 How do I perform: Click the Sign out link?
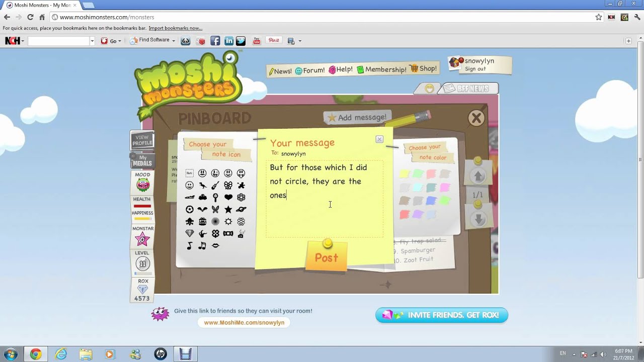click(x=475, y=69)
